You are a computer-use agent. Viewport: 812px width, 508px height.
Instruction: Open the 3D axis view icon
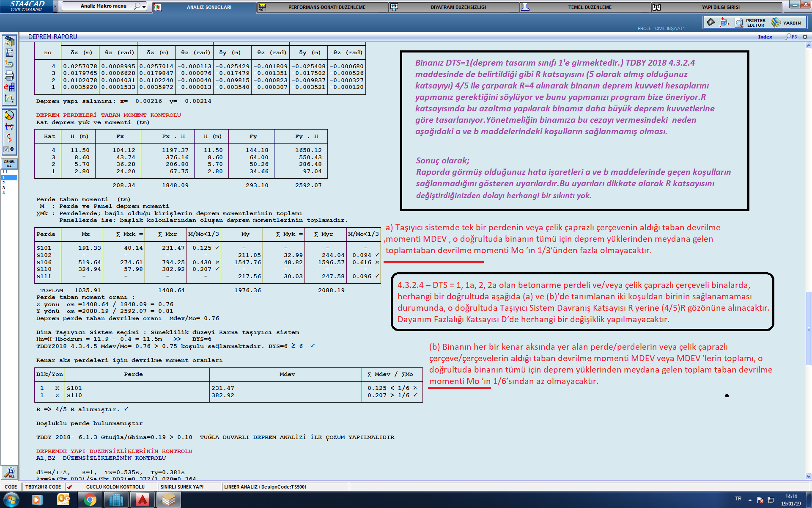tap(724, 22)
